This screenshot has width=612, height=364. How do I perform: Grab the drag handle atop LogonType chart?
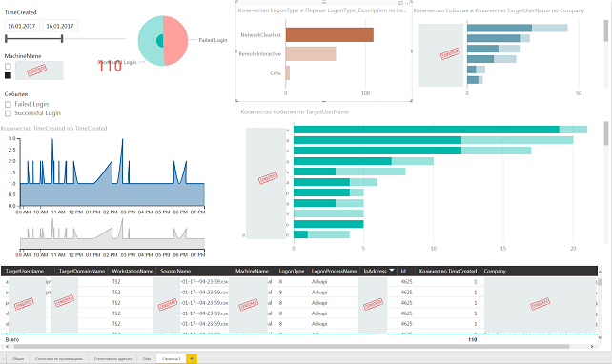pyautogui.click(x=323, y=2)
